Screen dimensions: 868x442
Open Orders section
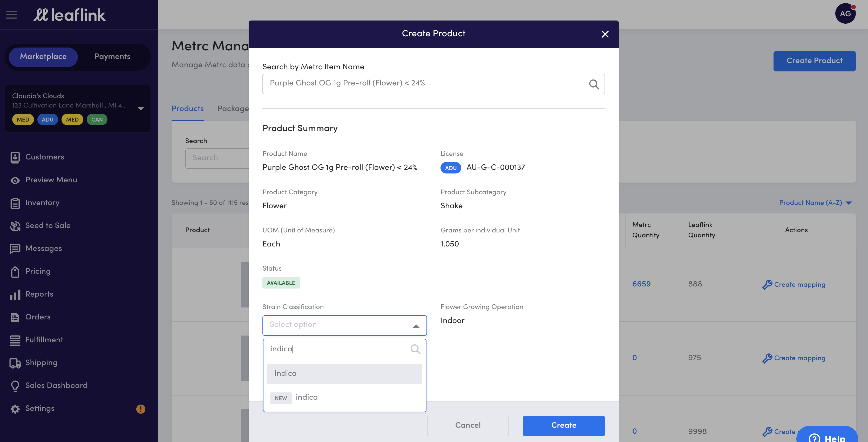click(38, 317)
